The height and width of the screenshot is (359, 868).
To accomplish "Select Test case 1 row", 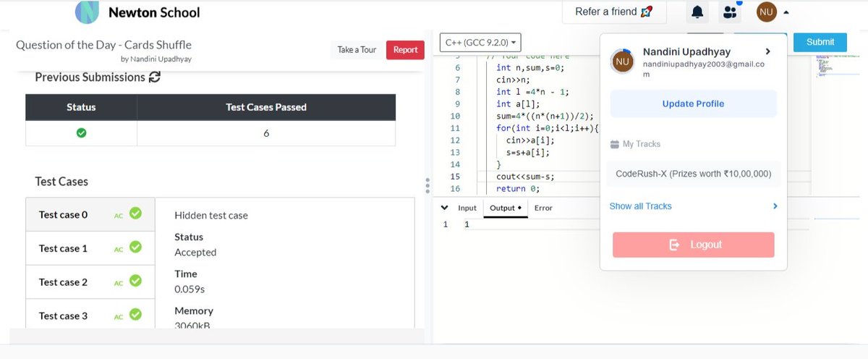I will [x=90, y=248].
